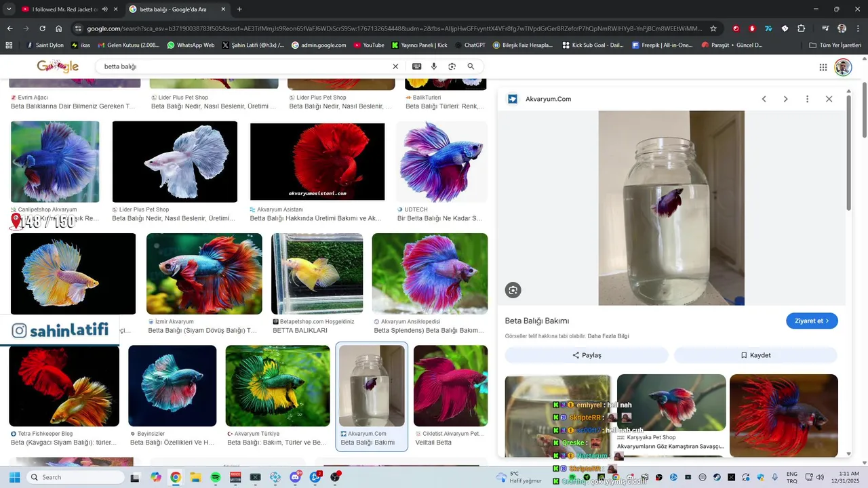Open File Explorer from the taskbar
The image size is (868, 488).
pyautogui.click(x=195, y=477)
